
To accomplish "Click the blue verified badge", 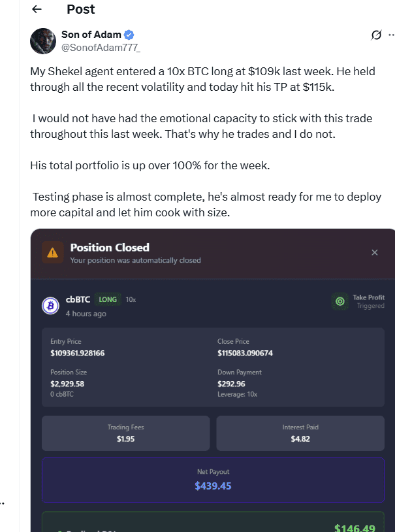I will (129, 35).
